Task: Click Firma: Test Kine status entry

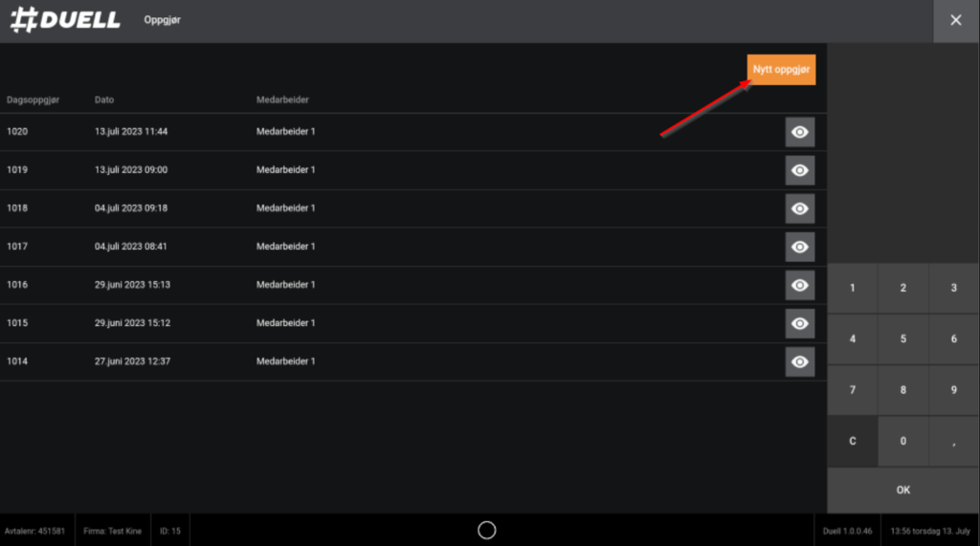Action: tap(113, 531)
